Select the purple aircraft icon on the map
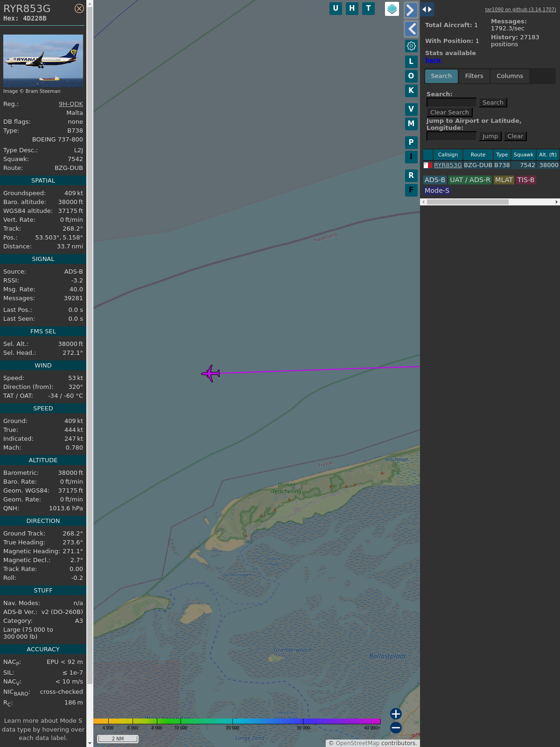Image resolution: width=560 pixels, height=747 pixels. 211,373
